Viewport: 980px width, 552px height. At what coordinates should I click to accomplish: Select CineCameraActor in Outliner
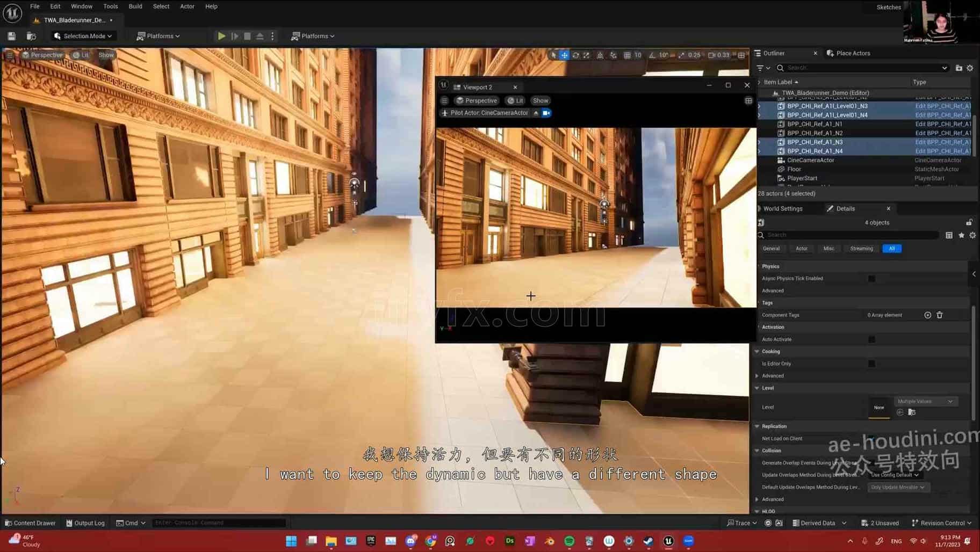tap(810, 160)
